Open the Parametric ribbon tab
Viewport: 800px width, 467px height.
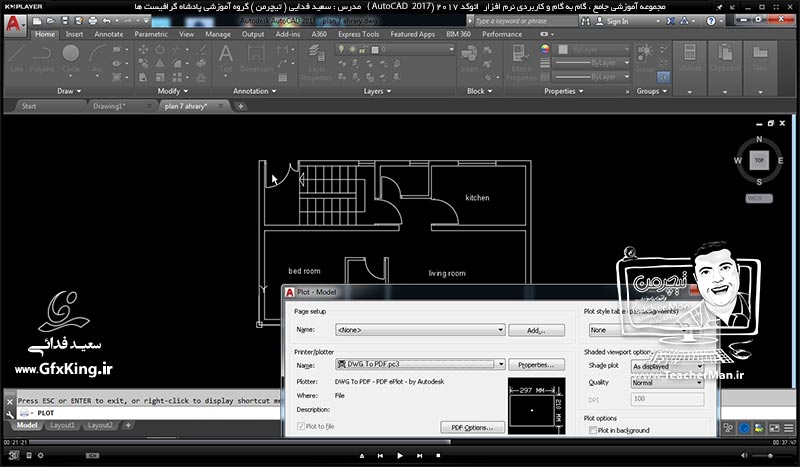(151, 34)
